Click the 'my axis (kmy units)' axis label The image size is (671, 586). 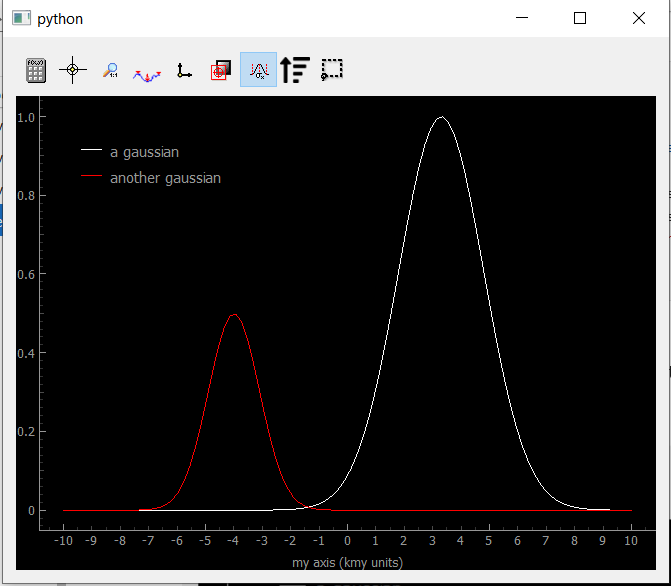347,562
